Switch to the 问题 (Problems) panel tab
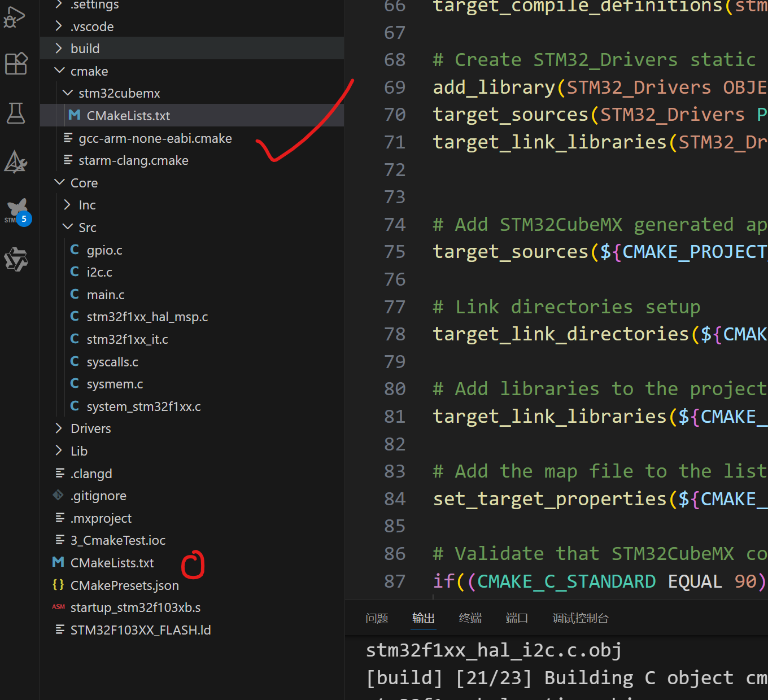 [x=377, y=618]
